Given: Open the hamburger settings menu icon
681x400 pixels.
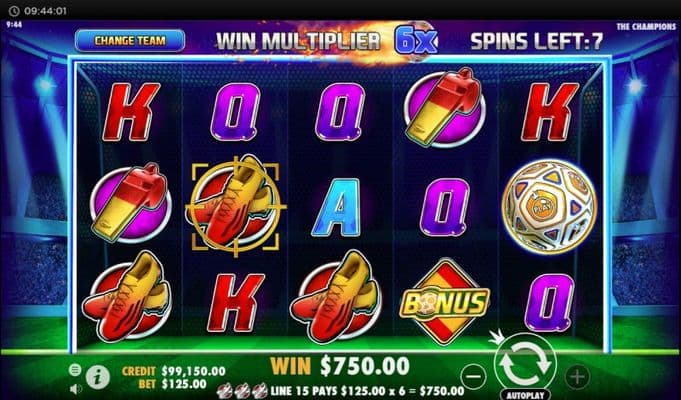Looking at the screenshot, I should pyautogui.click(x=75, y=370).
